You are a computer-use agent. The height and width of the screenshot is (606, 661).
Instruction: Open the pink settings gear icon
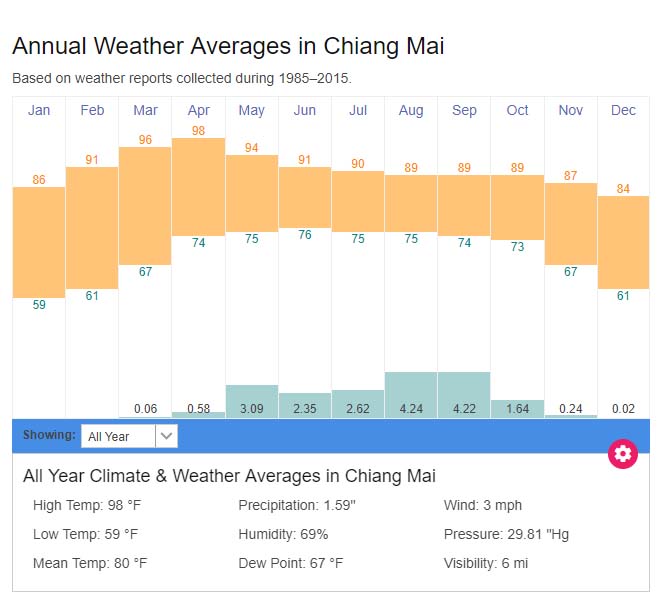click(x=623, y=454)
